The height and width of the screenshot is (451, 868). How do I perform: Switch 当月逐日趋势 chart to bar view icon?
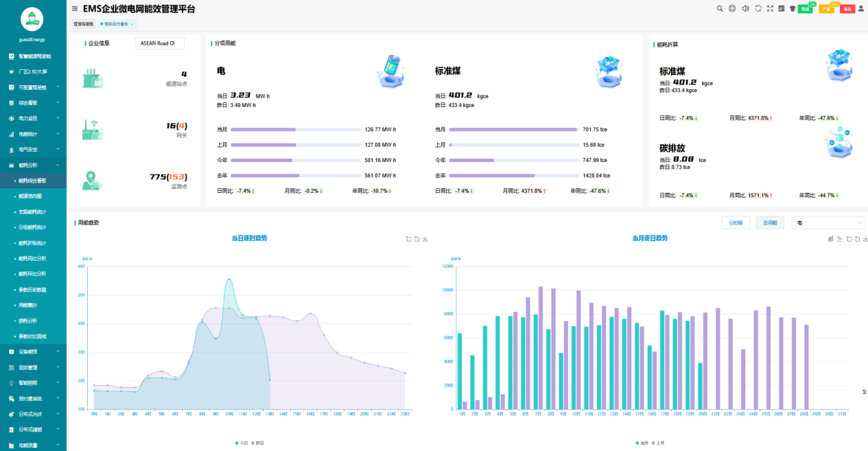click(x=830, y=239)
